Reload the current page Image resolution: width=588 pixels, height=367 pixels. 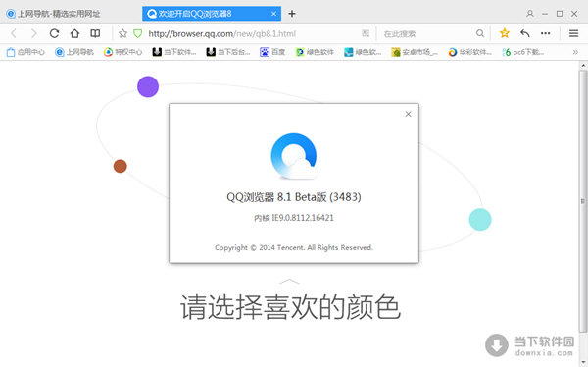(54, 33)
